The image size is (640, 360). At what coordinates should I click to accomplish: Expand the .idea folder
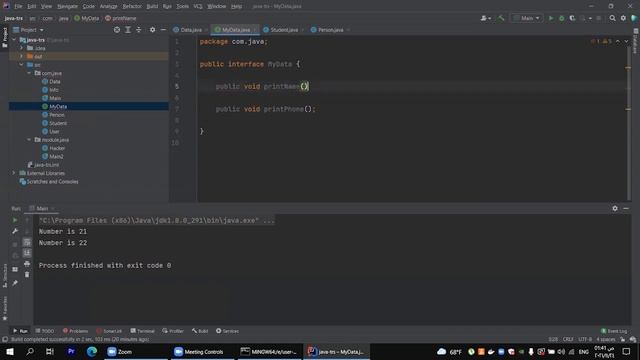click(22, 48)
